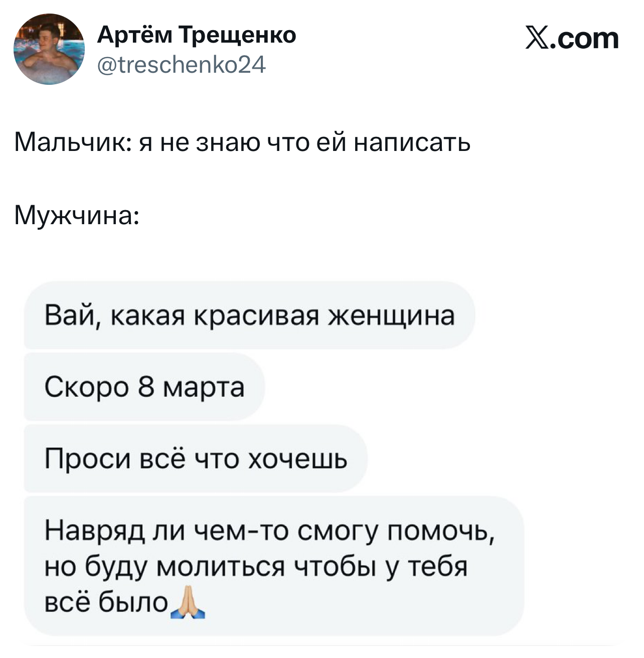Click the @treschenko24 handle
This screenshot has height=658, width=644.
pos(182,65)
